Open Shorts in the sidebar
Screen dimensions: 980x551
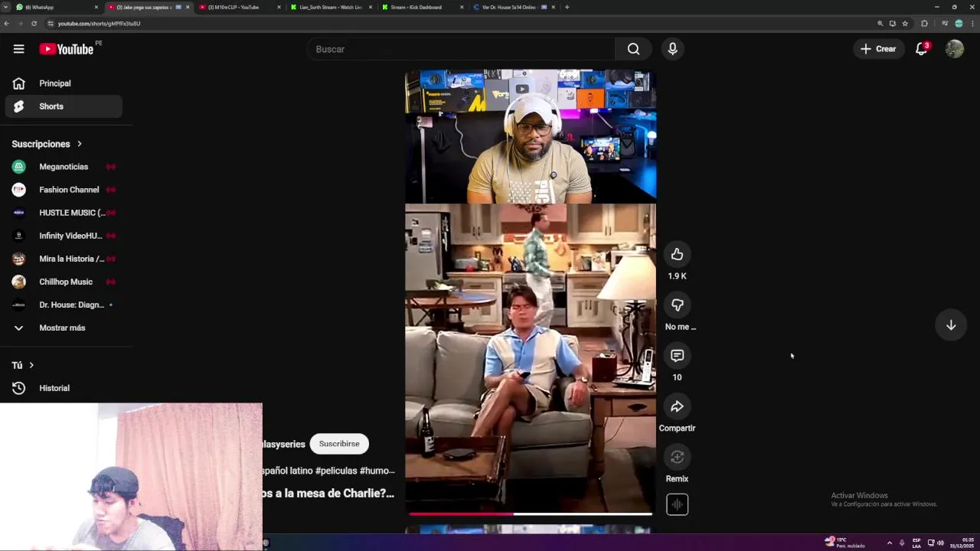[x=64, y=106]
